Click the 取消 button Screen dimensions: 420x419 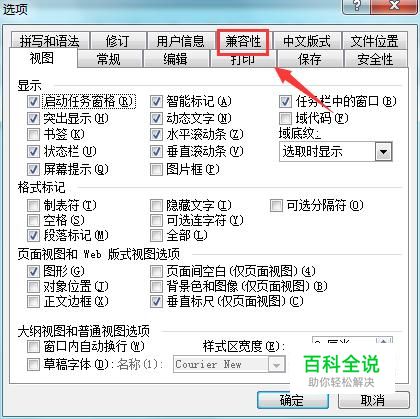pyautogui.click(x=373, y=400)
